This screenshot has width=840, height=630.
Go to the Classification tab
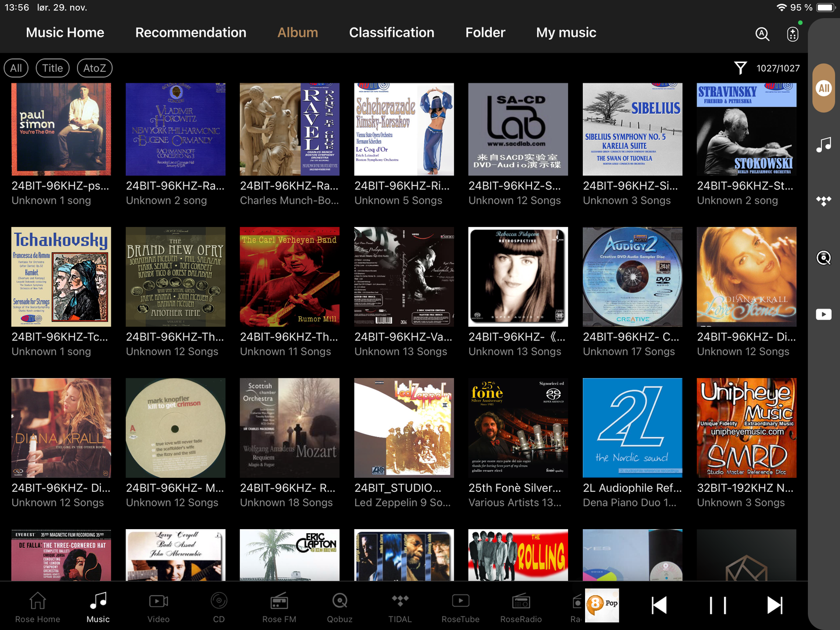click(x=391, y=33)
